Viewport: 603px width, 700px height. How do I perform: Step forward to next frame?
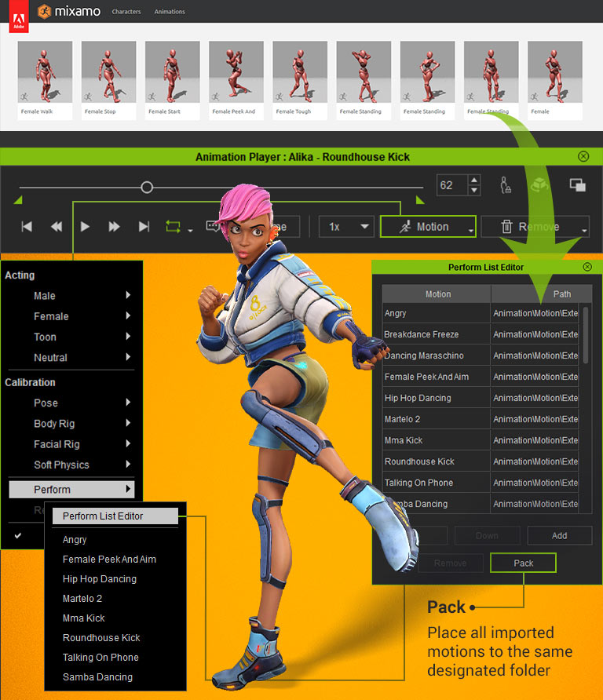114,227
